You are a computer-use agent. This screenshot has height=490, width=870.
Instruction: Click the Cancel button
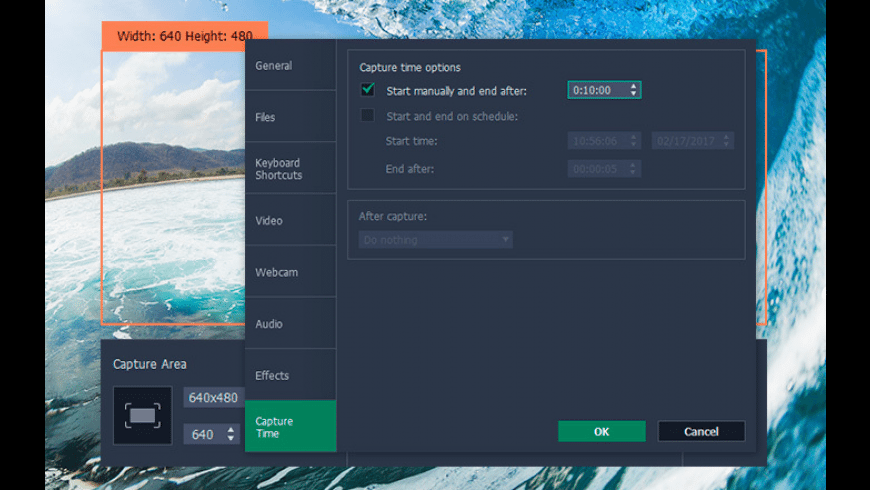pos(701,431)
